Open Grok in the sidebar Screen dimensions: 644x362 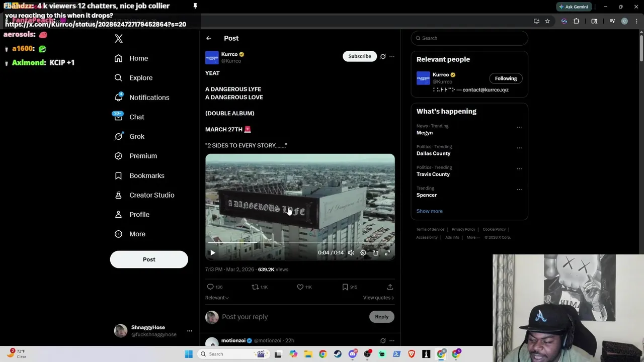129,136
